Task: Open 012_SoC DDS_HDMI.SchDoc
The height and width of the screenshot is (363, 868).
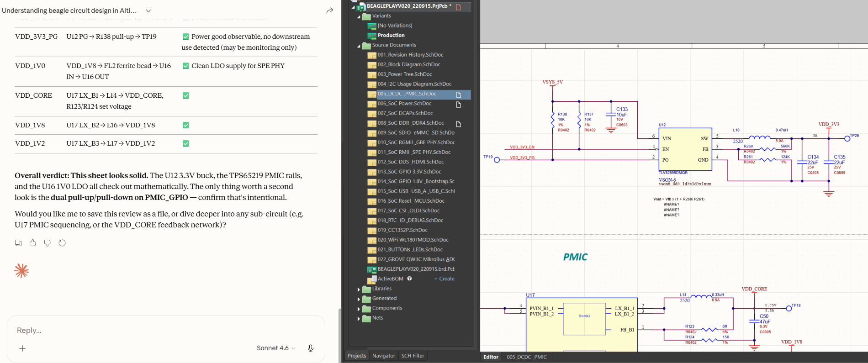Action: [x=411, y=162]
